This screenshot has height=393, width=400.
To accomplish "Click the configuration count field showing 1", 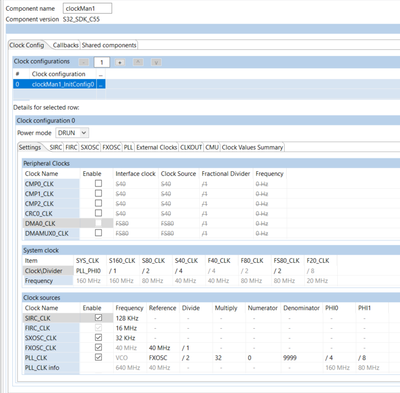I will (102, 62).
